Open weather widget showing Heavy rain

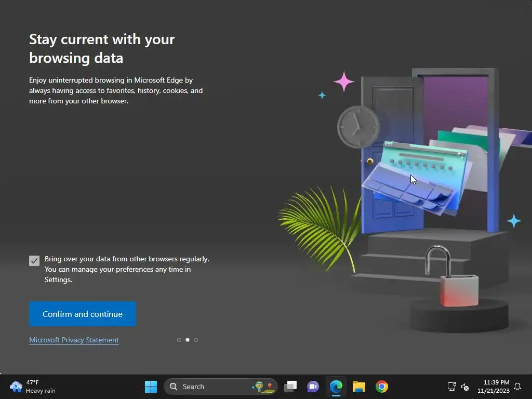(33, 387)
